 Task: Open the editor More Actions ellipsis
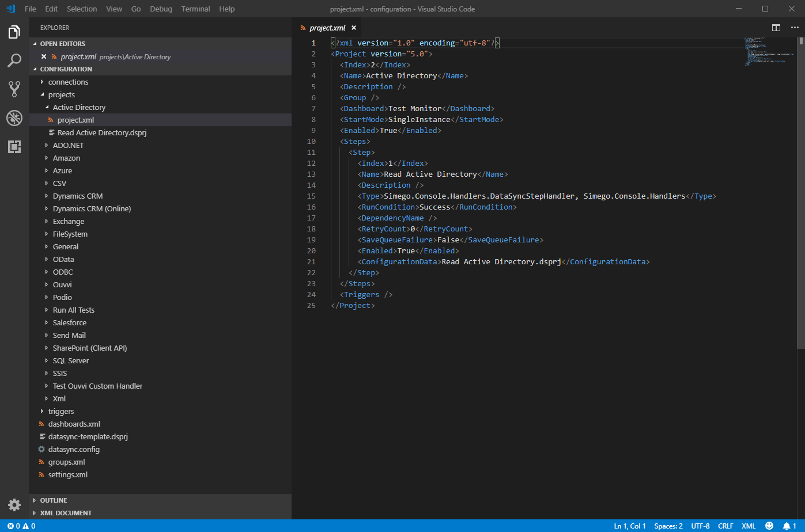(x=795, y=28)
